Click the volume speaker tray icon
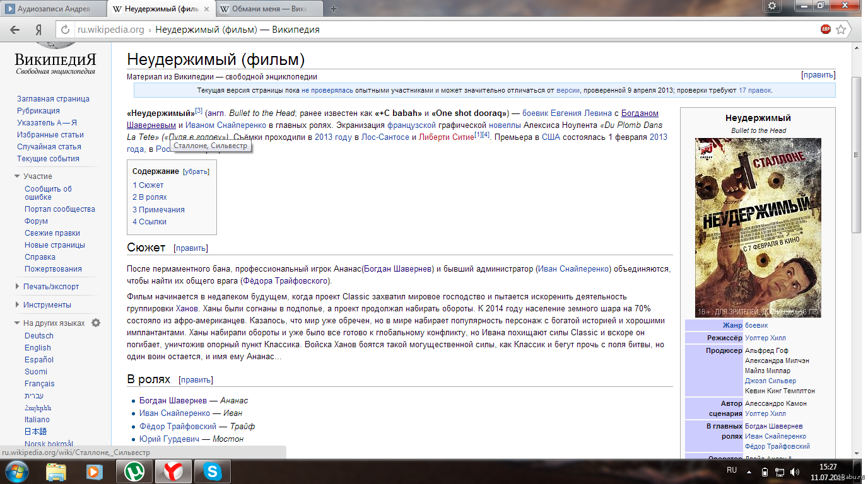Screen dimensions: 868x484 tap(796, 471)
